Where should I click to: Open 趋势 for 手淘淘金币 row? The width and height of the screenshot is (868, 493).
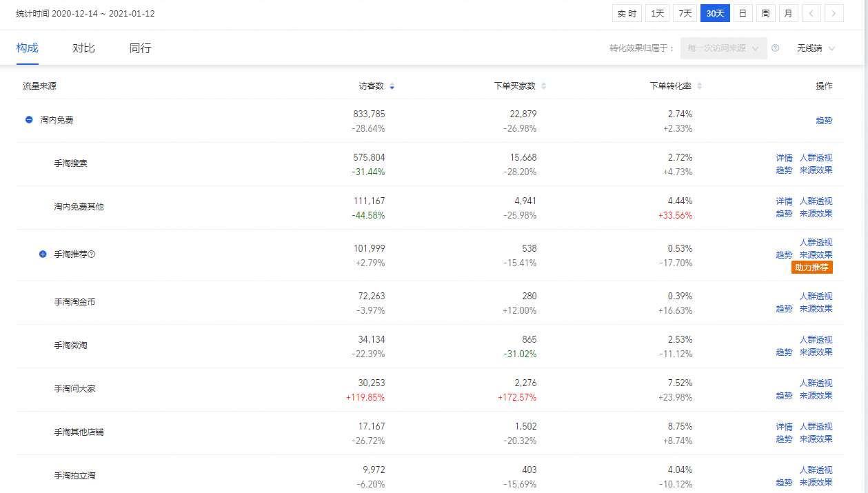click(784, 309)
